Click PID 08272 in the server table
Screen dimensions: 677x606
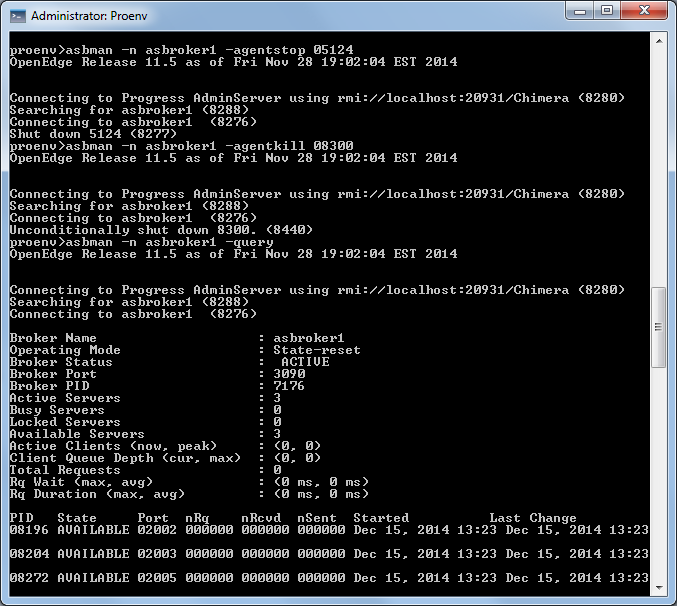click(29, 578)
